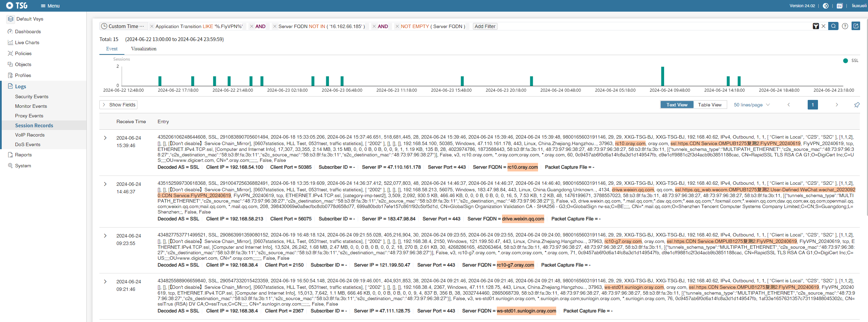The height and width of the screenshot is (322, 868).
Task: Switch language via EN icon
Action: pos(840,6)
